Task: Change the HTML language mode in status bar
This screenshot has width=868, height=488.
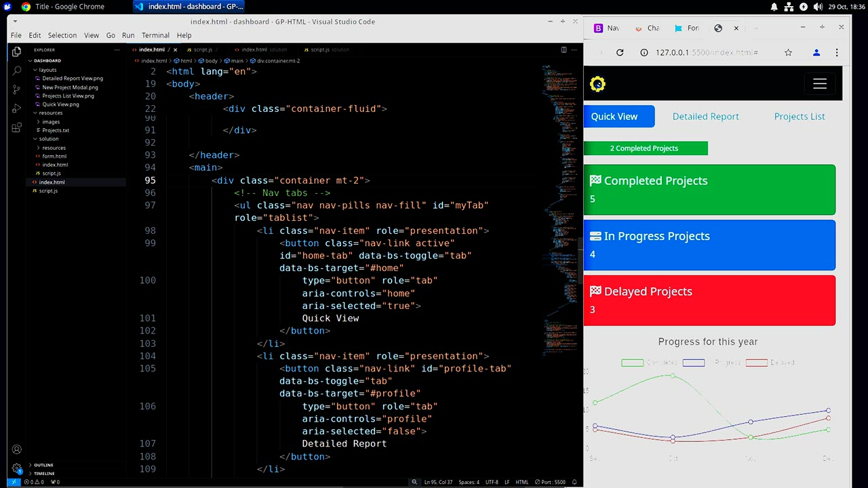Action: coord(521,482)
